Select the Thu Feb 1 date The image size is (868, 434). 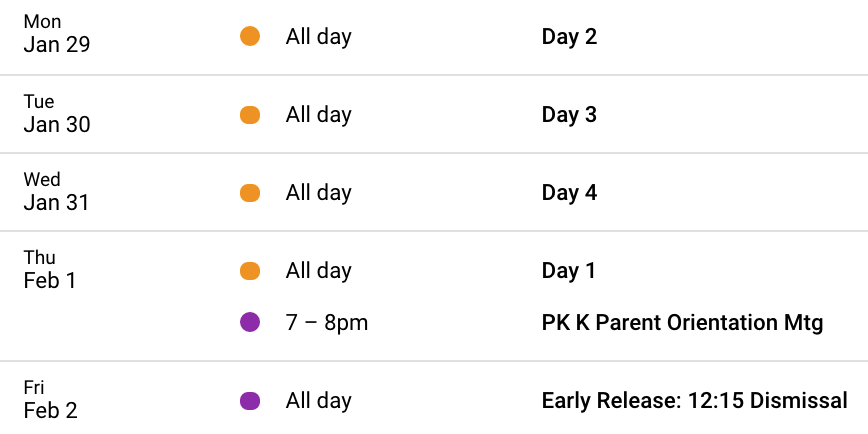coord(50,270)
